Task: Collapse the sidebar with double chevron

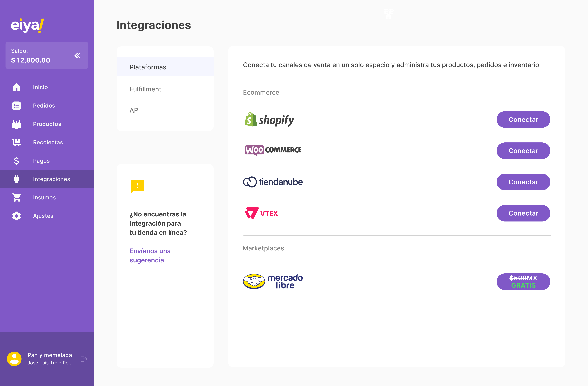Action: click(77, 56)
